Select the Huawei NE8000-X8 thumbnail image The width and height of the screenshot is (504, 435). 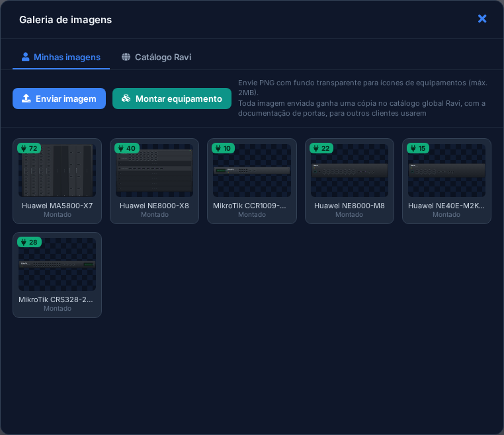pyautogui.click(x=155, y=171)
